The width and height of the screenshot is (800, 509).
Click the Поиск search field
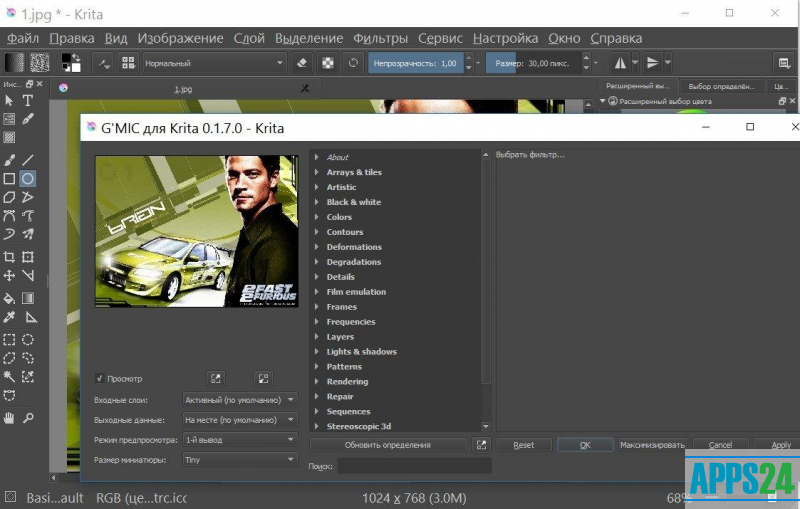point(414,466)
